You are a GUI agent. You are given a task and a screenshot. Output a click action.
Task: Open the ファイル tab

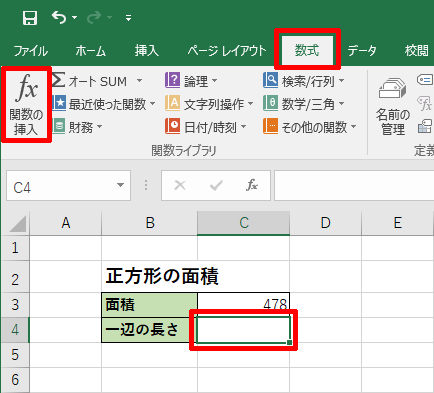30,51
